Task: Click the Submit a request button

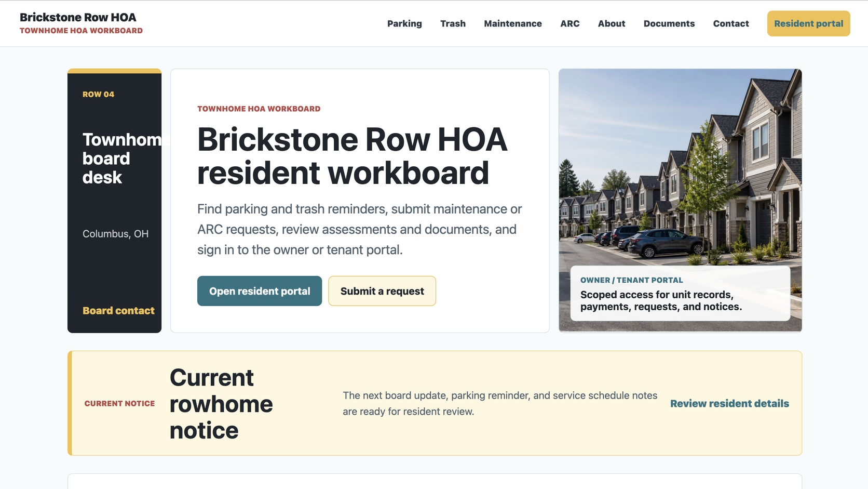Action: (382, 291)
